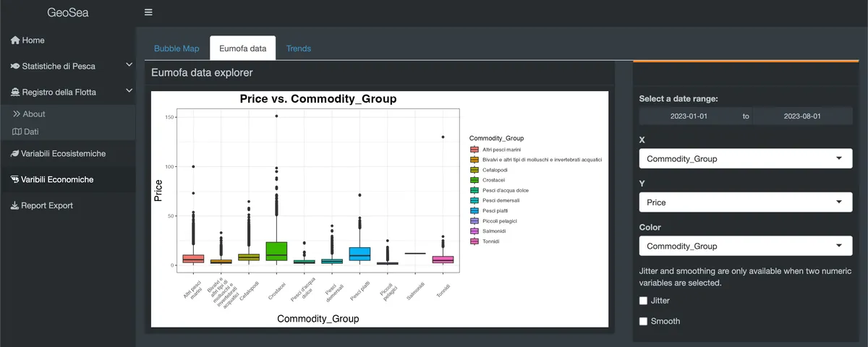Image resolution: width=868 pixels, height=347 pixels.
Task: Open the Y variable Price dropdown
Action: [x=746, y=202]
